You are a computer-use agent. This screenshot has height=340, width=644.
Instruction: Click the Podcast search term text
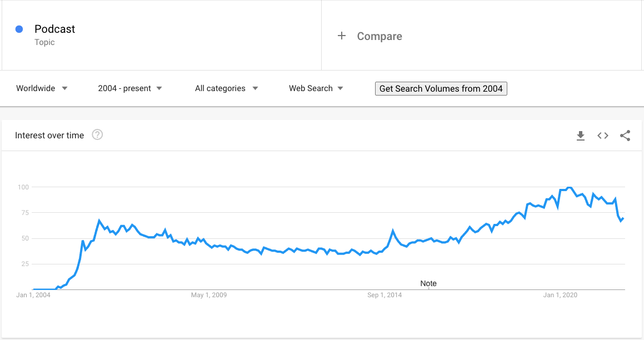point(54,29)
